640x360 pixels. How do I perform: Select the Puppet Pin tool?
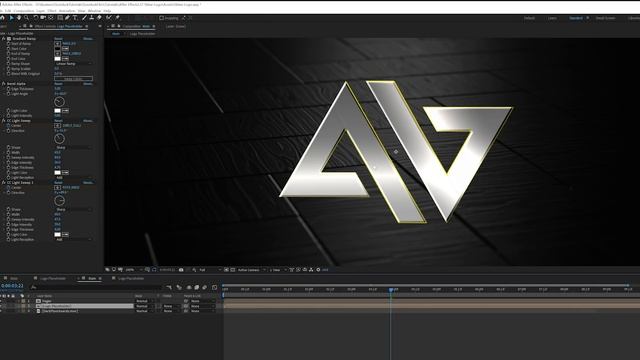pyautogui.click(x=118, y=18)
